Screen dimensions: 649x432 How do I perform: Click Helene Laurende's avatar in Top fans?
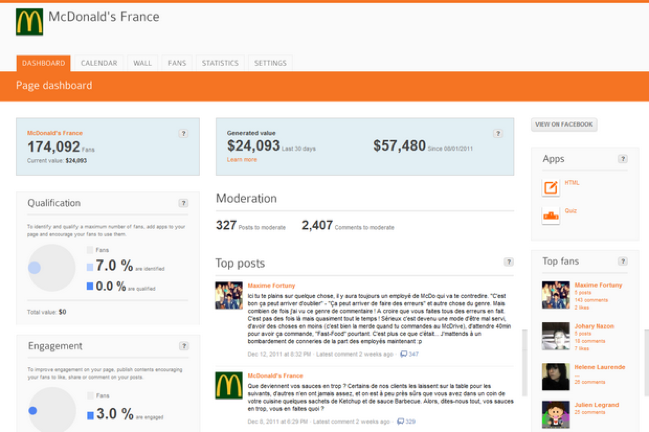coord(556,377)
